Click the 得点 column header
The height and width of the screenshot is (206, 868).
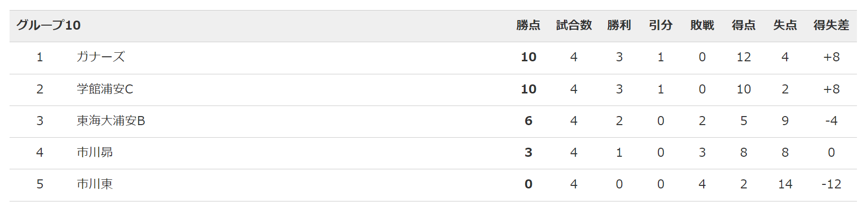(x=743, y=25)
